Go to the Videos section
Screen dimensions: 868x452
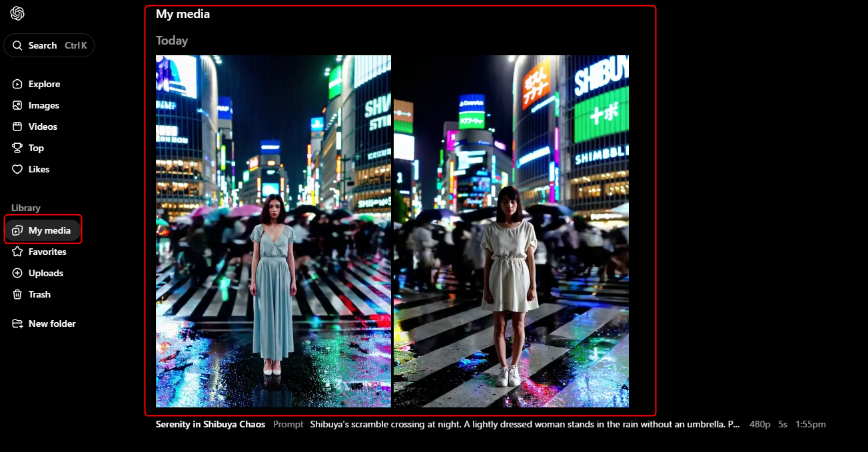tap(43, 126)
